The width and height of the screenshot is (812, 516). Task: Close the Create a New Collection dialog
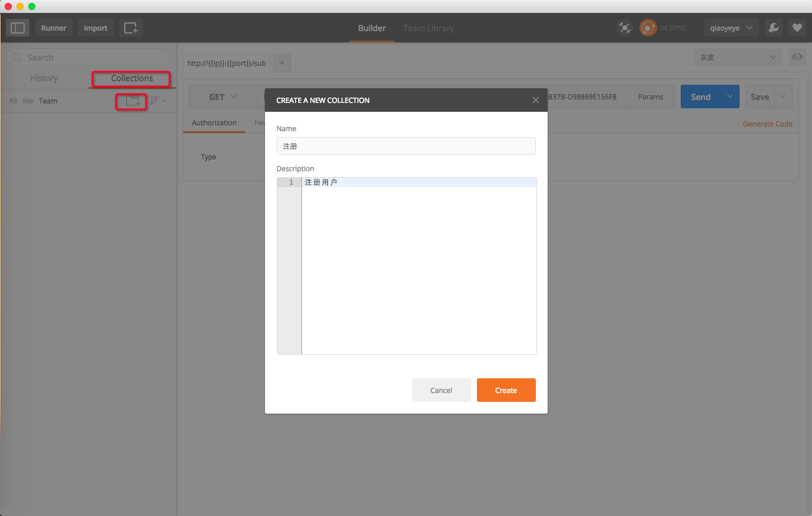pyautogui.click(x=535, y=100)
